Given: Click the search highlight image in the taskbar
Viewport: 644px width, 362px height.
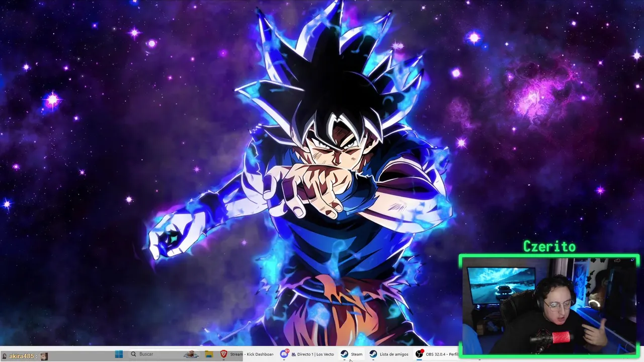Looking at the screenshot, I should pos(191,354).
